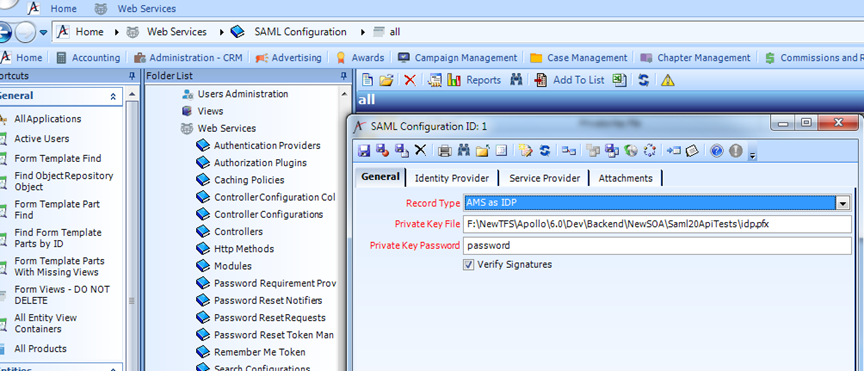The width and height of the screenshot is (864, 371).
Task: Click binoculars find icon in SAML toolbar
Action: pyautogui.click(x=463, y=150)
